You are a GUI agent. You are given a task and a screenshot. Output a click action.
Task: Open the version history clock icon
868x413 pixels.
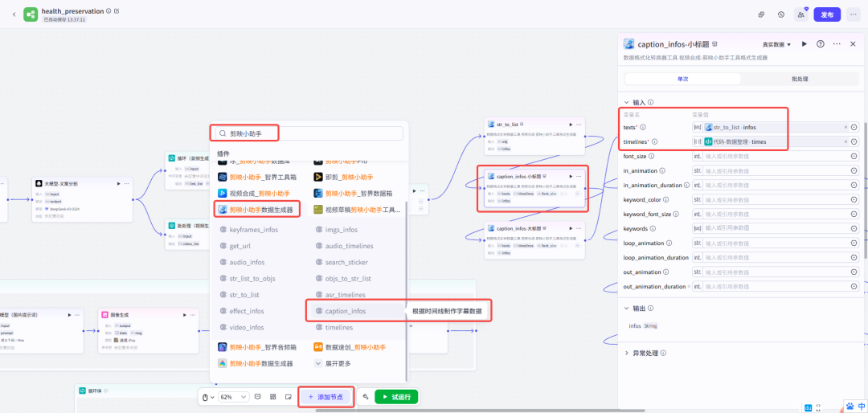pyautogui.click(x=781, y=14)
